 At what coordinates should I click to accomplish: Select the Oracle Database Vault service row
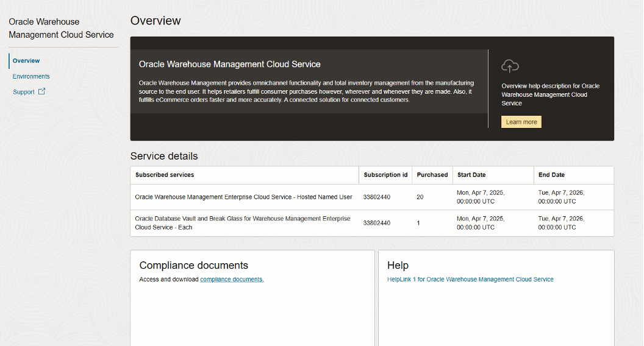click(372, 224)
